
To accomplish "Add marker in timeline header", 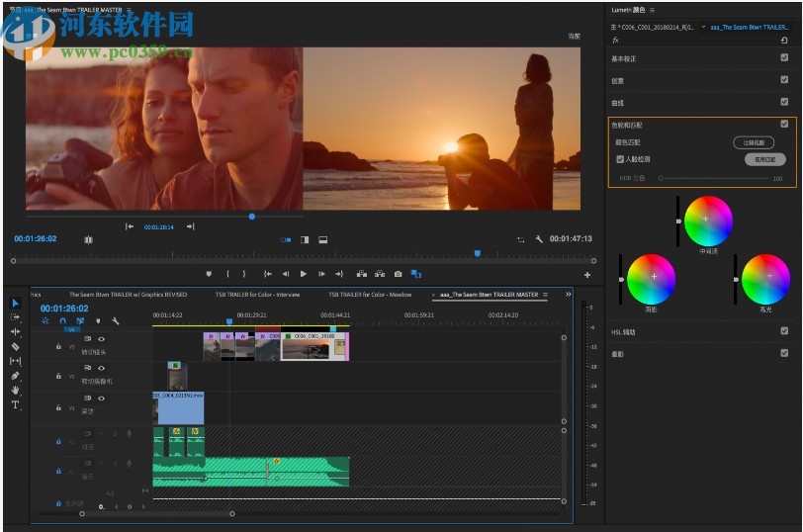I will click(98, 321).
